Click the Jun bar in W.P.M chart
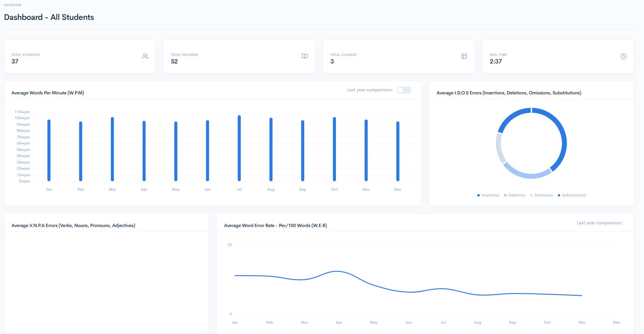The image size is (644, 334). click(x=207, y=151)
